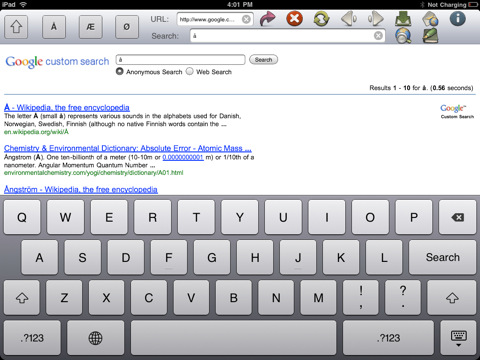
Task: Stop loading with the red X icon
Action: point(294,19)
